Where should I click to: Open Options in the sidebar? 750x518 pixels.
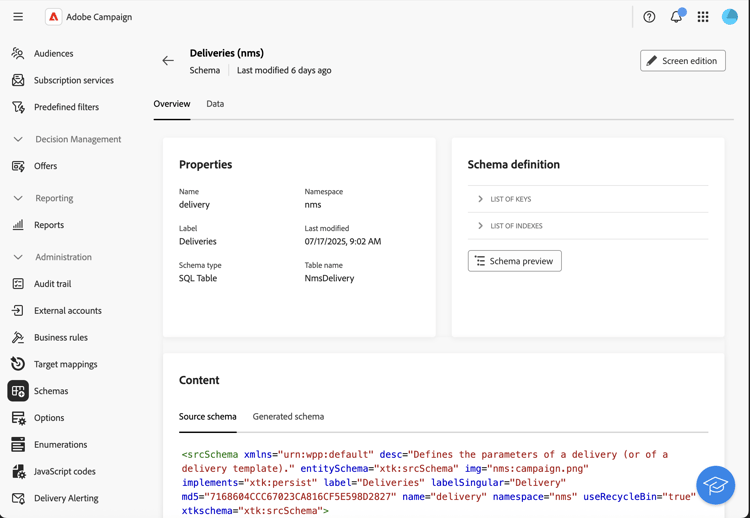(49, 418)
